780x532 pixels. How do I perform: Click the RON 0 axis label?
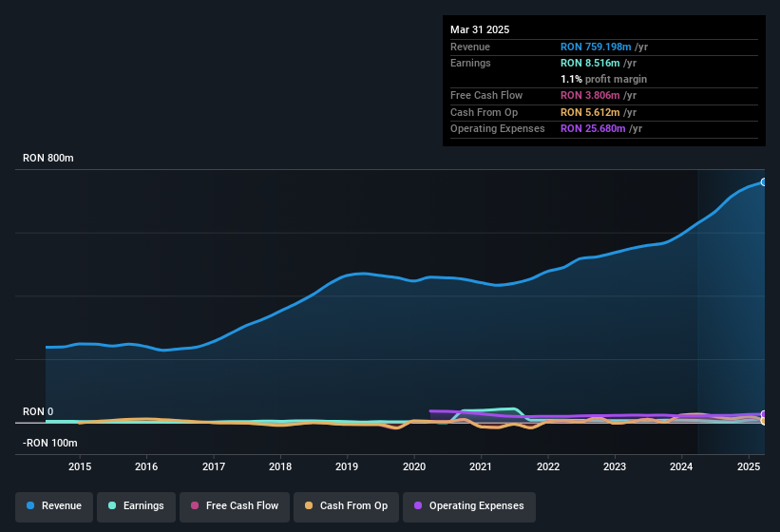point(38,411)
